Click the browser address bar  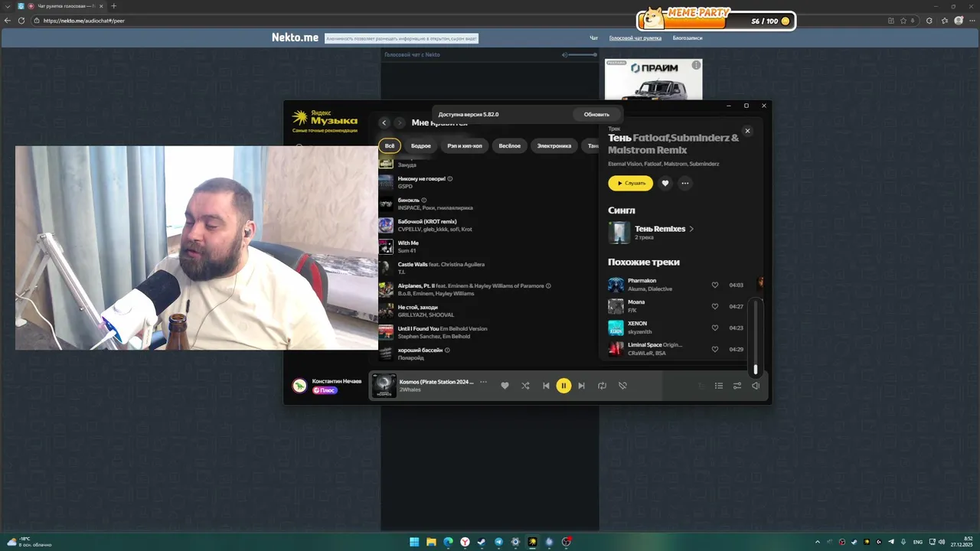pyautogui.click(x=459, y=21)
